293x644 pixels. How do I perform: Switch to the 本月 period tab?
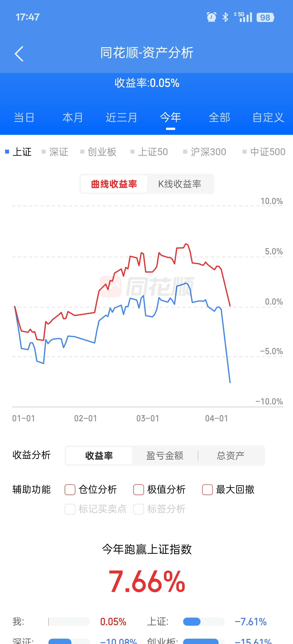(x=73, y=117)
